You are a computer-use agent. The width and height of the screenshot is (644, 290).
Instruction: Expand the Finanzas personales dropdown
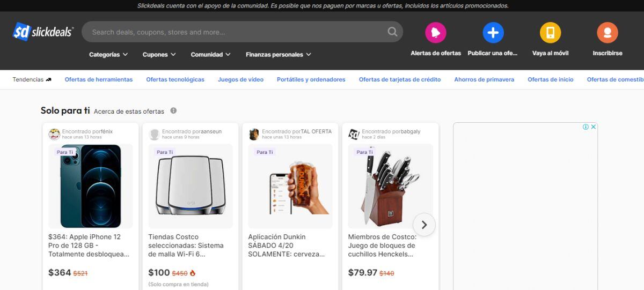tap(279, 54)
